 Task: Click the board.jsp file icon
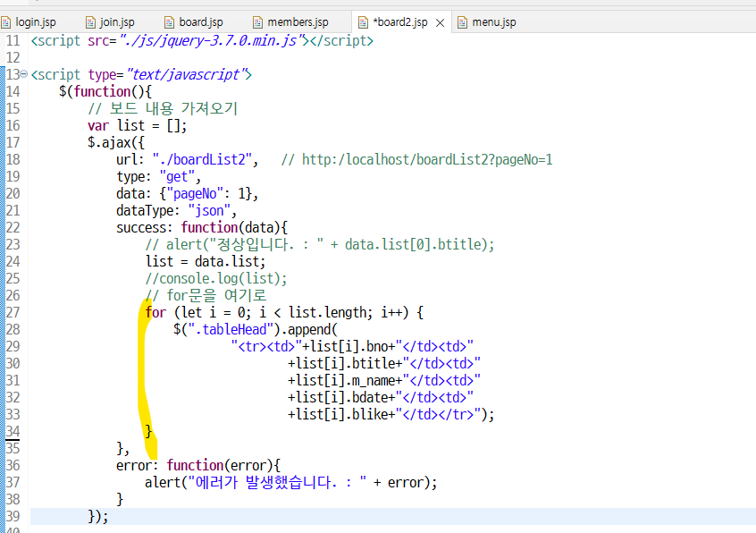tap(169, 22)
